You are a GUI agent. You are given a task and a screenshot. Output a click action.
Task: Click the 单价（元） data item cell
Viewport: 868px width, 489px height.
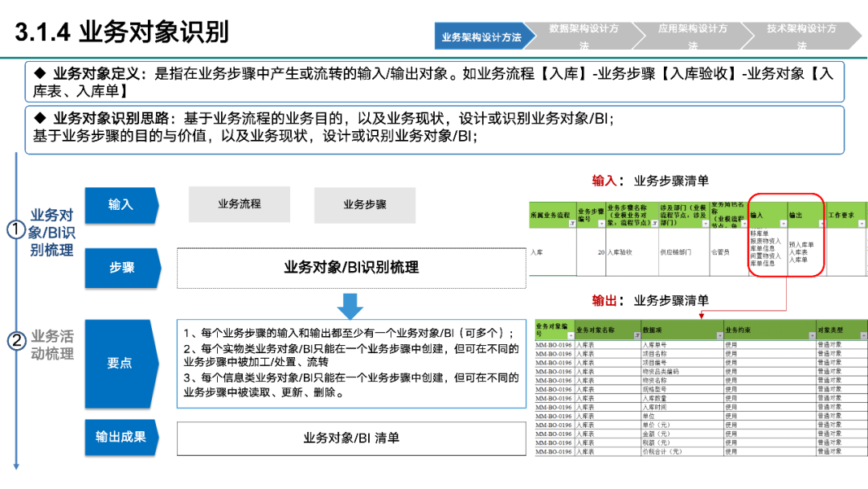(682, 425)
